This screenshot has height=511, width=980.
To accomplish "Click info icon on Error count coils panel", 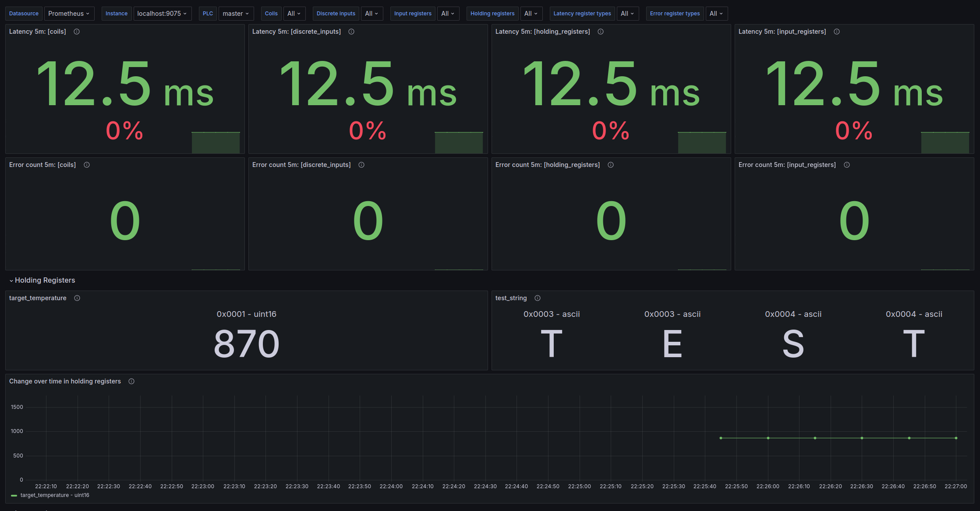I will pyautogui.click(x=87, y=165).
